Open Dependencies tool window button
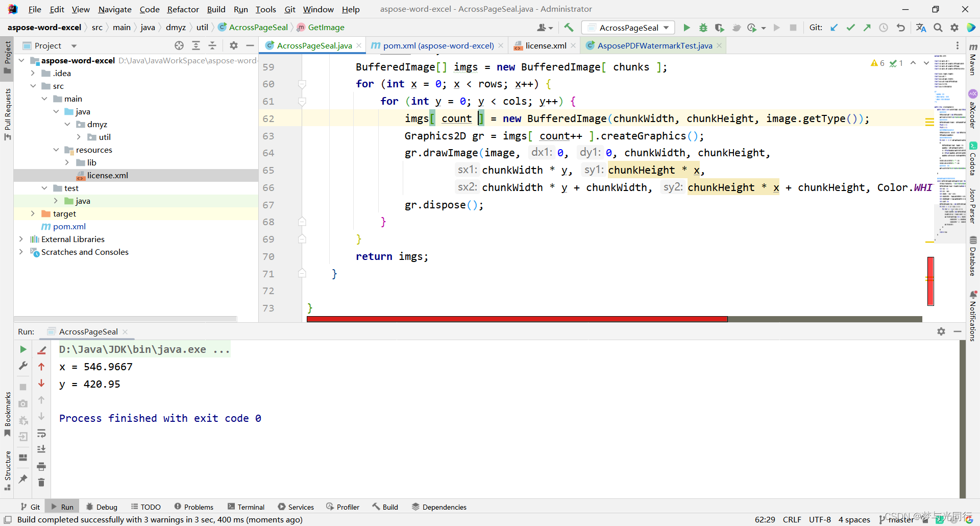980x526 pixels. (439, 507)
